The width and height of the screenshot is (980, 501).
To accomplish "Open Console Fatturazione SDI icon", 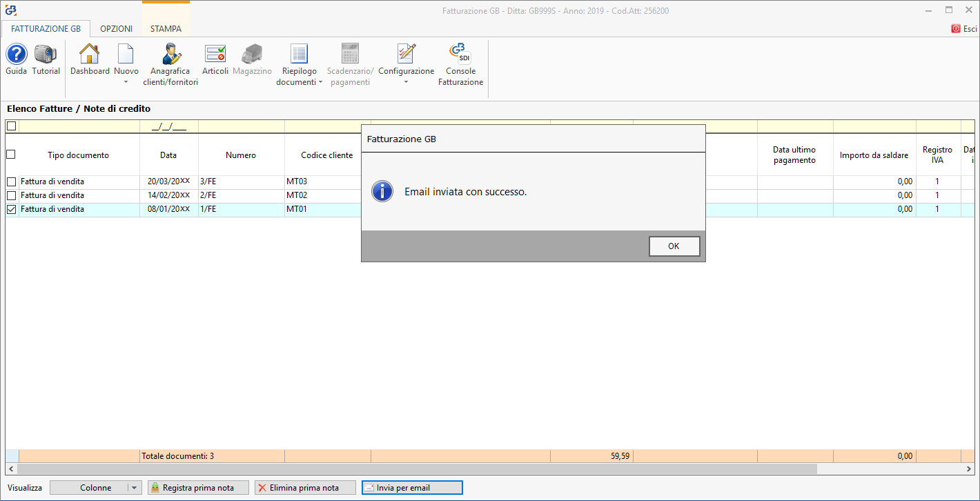I will tap(460, 55).
